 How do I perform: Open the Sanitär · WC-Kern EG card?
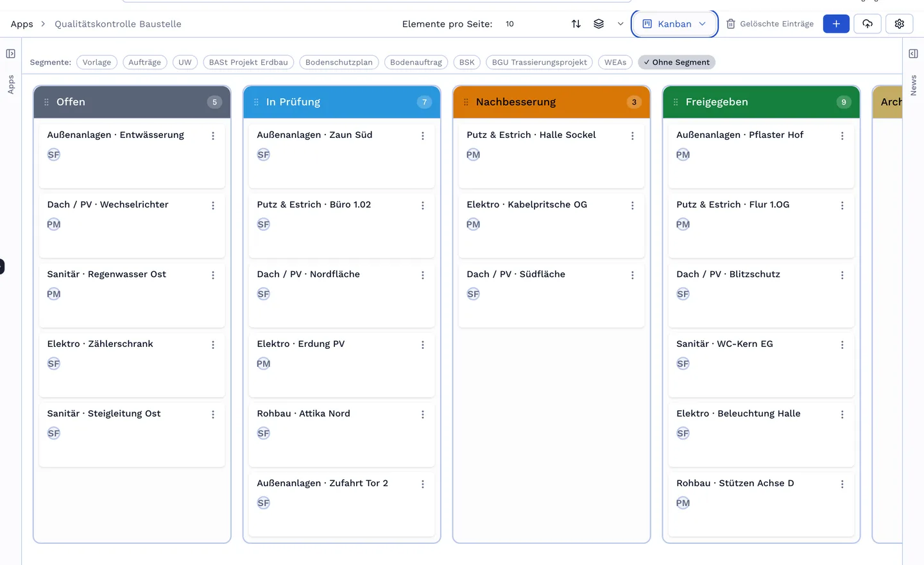point(762,364)
